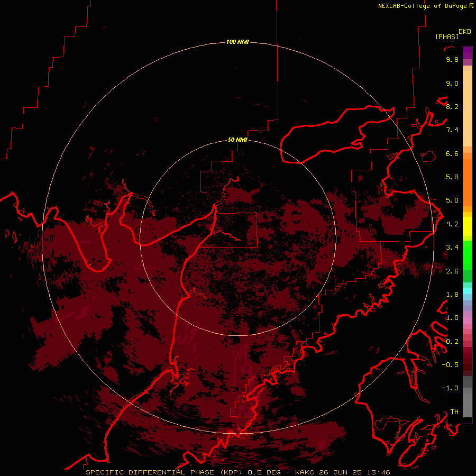This screenshot has height=476, width=476.
Task: Click the 7.4 colorbar scale value
Action: click(x=452, y=130)
